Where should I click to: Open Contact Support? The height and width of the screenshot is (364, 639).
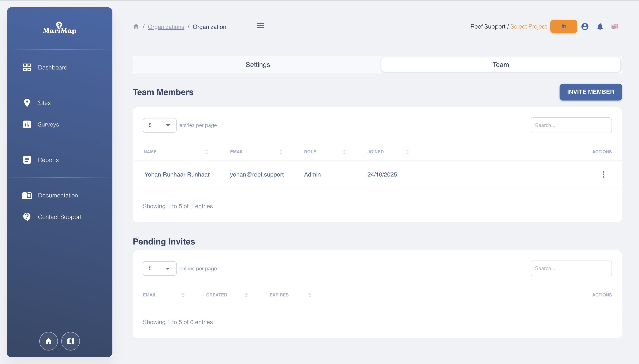(x=60, y=217)
